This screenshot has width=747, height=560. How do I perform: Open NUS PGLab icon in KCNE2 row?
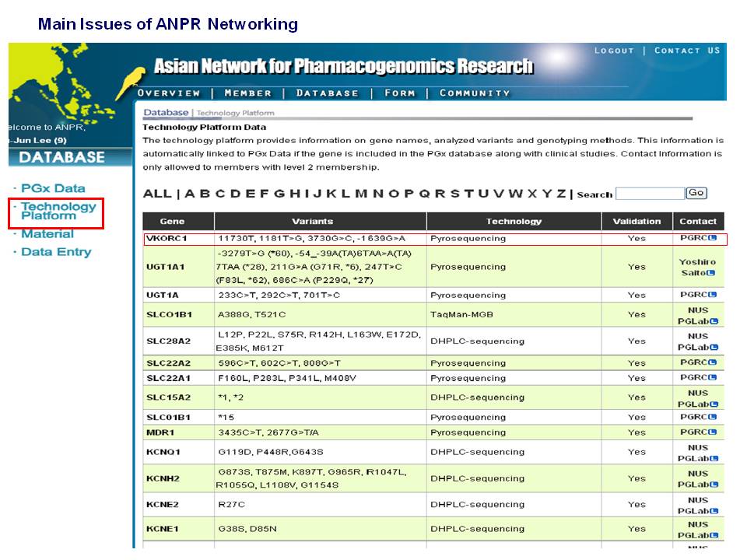pos(714,511)
